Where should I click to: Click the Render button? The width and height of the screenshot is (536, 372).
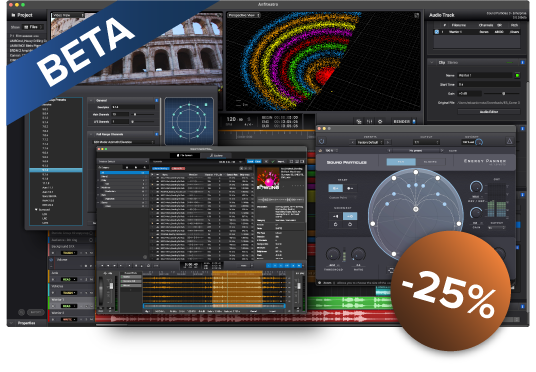coord(401,121)
